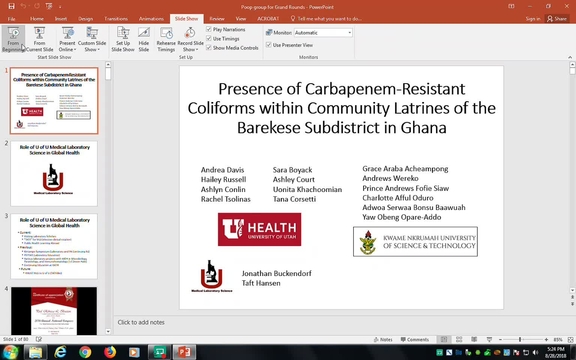The height and width of the screenshot is (360, 576).
Task: Open the File tab
Action: (x=11, y=19)
